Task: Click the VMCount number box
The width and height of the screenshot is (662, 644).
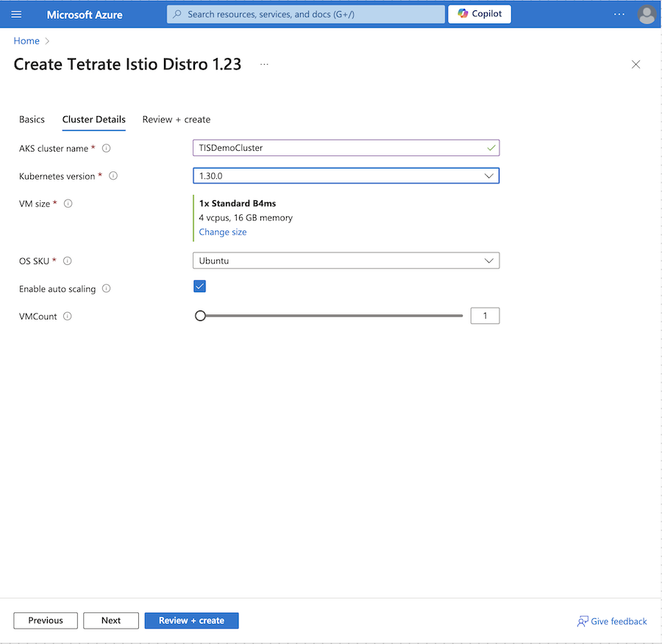Action: coord(485,316)
